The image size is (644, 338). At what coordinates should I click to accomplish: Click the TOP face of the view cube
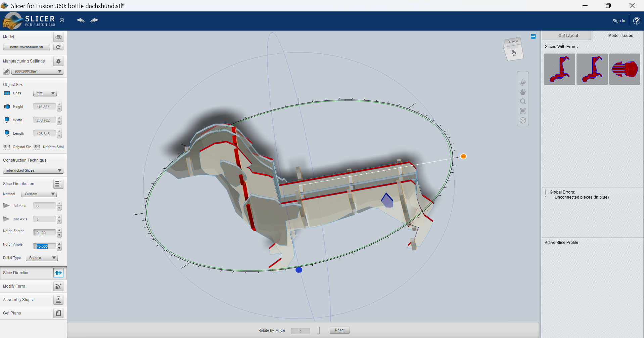click(514, 53)
